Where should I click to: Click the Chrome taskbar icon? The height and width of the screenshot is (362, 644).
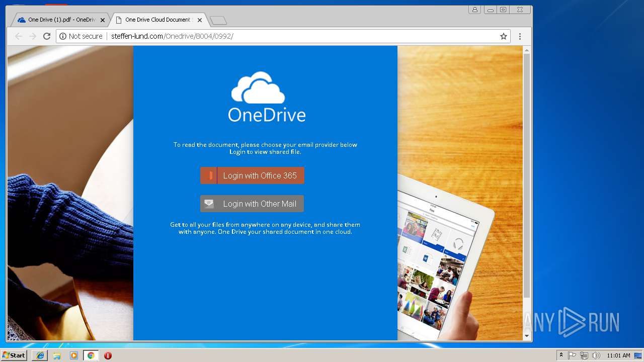[91, 355]
